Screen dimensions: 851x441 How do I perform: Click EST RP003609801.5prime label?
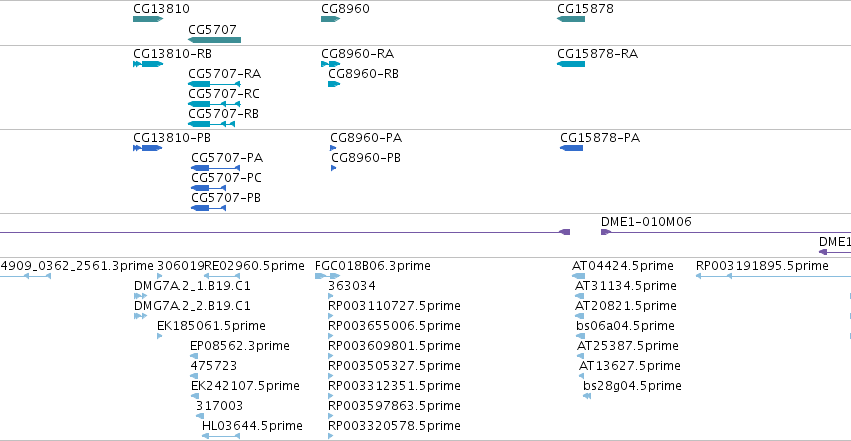pos(394,346)
